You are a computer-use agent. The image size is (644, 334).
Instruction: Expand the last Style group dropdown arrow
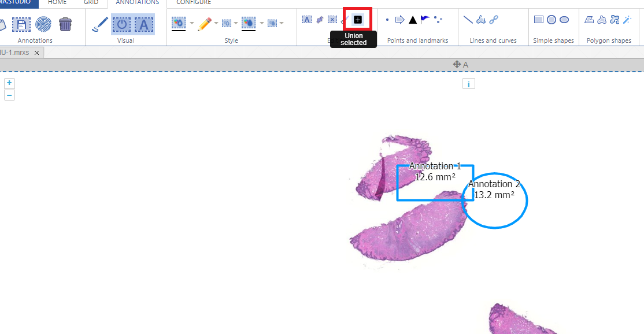coord(281,24)
